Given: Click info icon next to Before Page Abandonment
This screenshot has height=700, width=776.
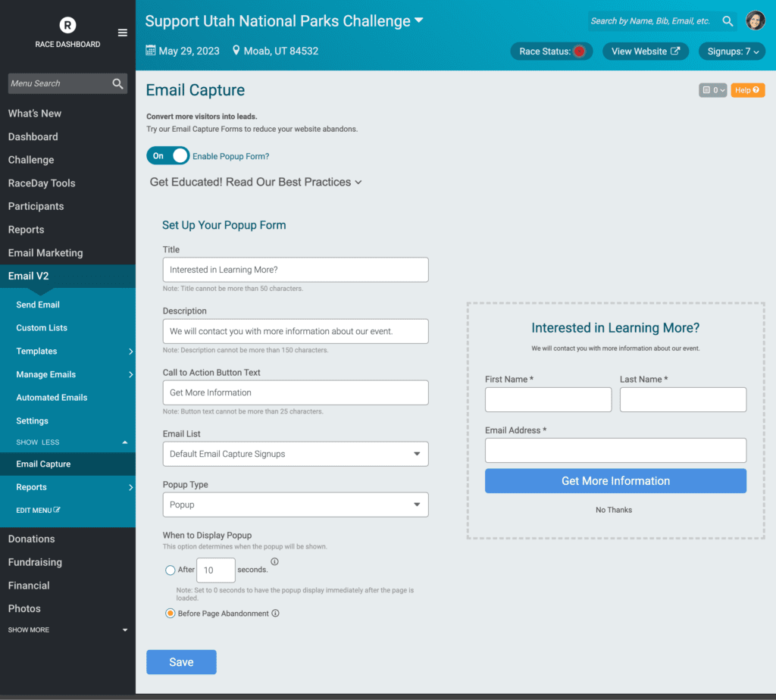Looking at the screenshot, I should (x=276, y=614).
